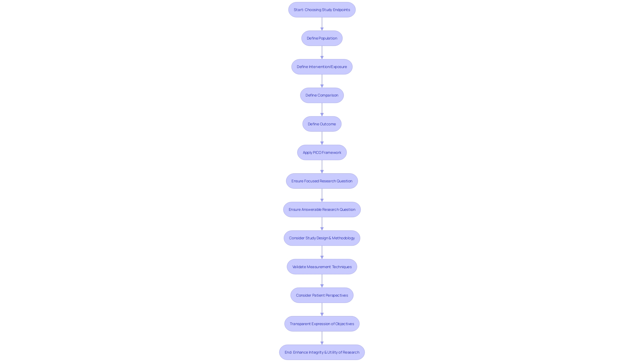Click the Ensure Focused Research Question node

[322, 181]
